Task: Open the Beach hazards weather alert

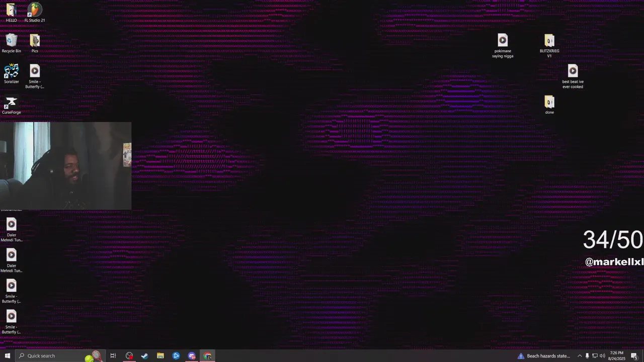Action: tap(544, 356)
